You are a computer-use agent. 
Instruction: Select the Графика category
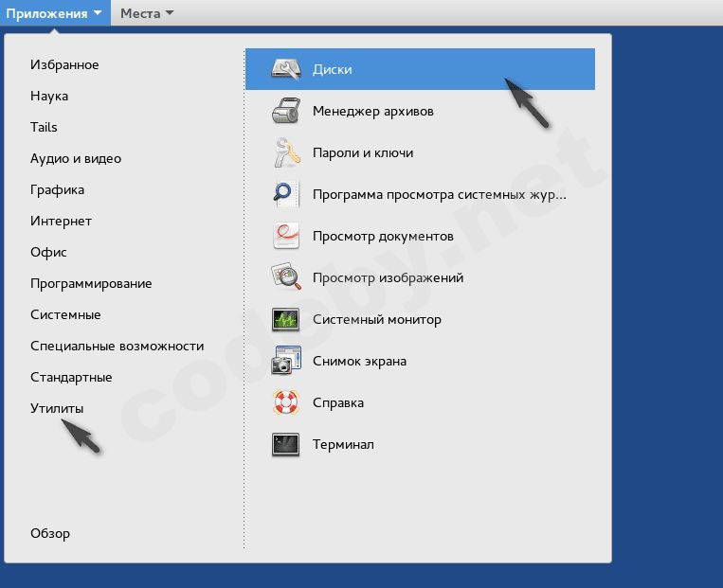57,190
